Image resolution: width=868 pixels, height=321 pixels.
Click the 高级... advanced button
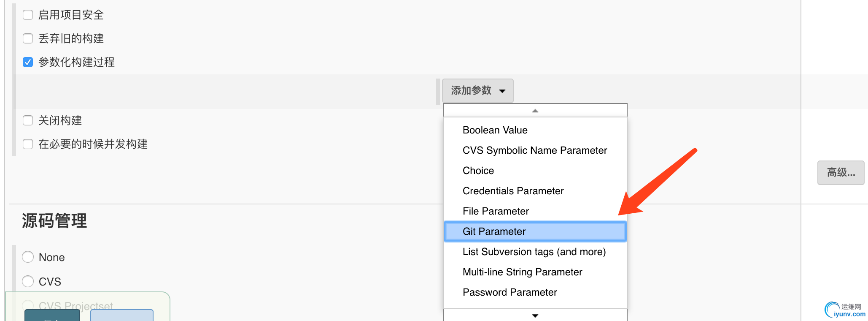(x=841, y=172)
